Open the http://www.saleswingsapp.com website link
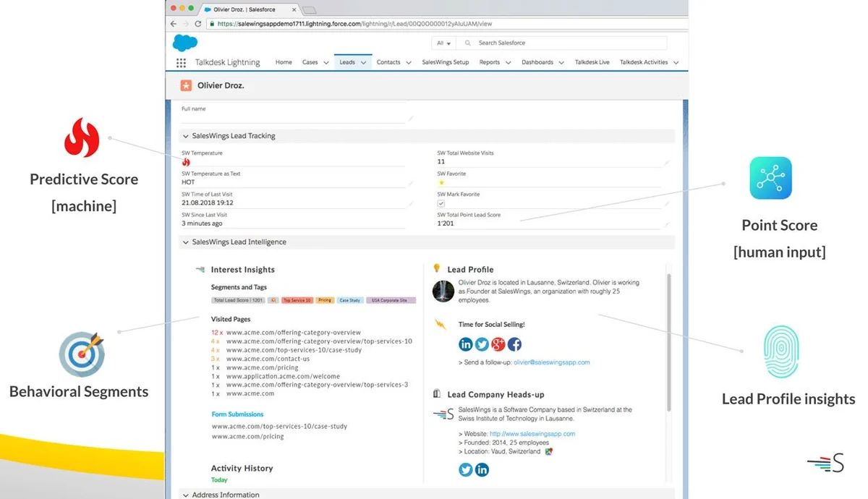The width and height of the screenshot is (868, 499). (532, 434)
